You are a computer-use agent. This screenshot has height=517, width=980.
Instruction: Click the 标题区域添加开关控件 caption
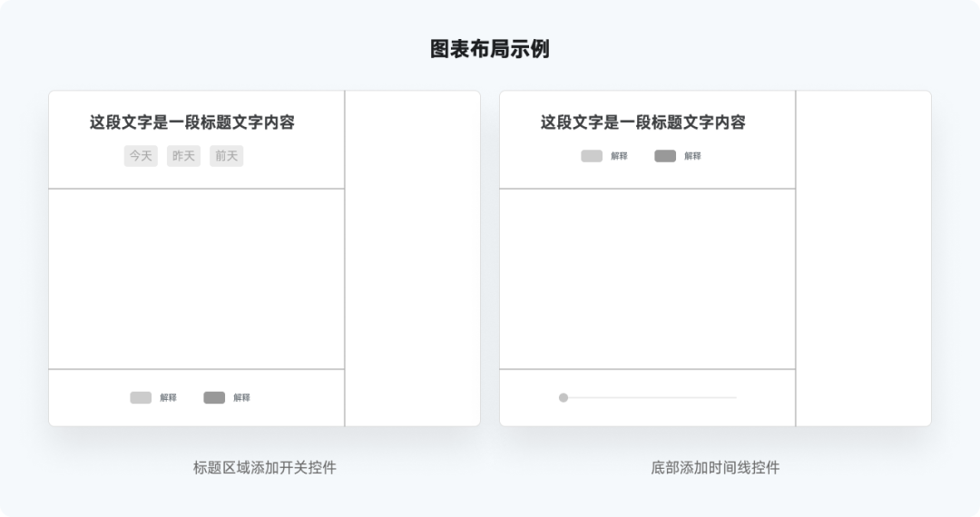265,468
